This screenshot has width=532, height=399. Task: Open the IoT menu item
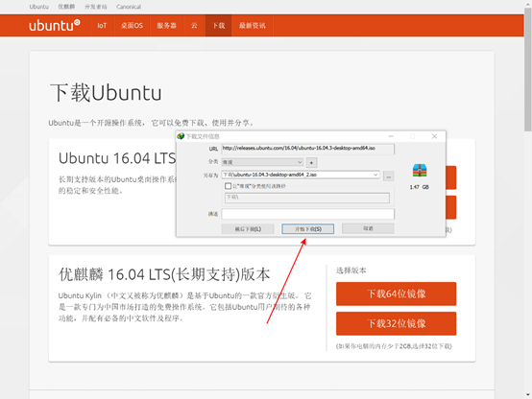[x=102, y=26]
